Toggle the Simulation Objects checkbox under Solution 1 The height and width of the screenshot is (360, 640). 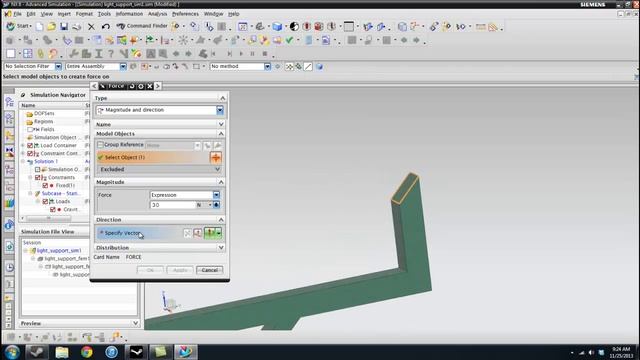pos(38,169)
